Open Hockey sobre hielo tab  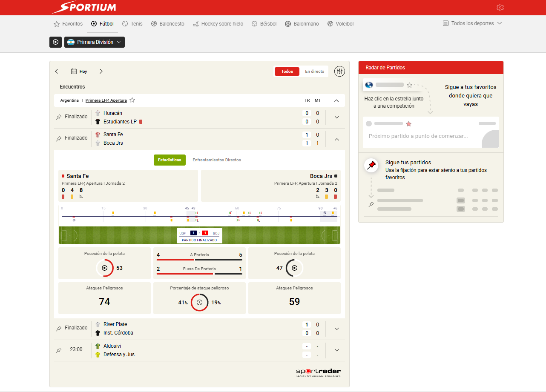click(218, 24)
